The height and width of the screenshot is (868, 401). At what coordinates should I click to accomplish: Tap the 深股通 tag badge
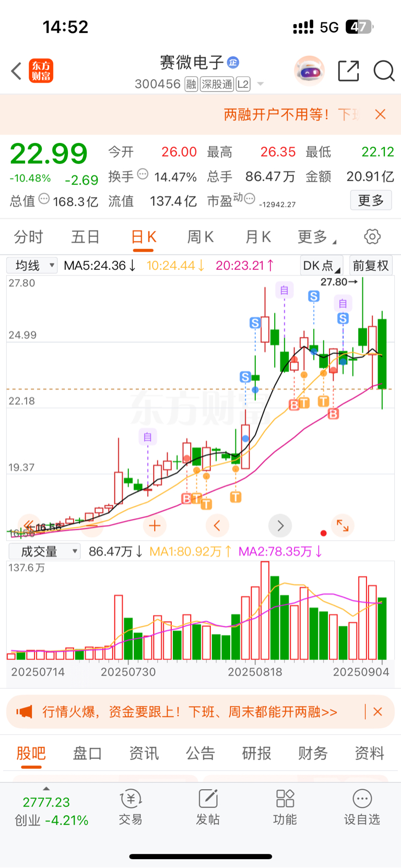click(217, 84)
